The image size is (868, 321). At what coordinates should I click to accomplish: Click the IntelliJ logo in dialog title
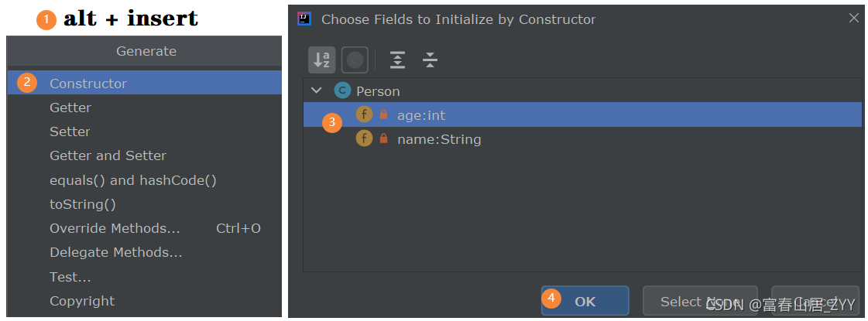[304, 19]
